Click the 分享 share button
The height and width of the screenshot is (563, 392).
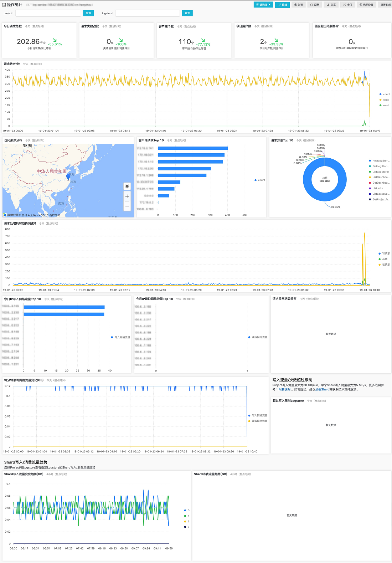331,5
